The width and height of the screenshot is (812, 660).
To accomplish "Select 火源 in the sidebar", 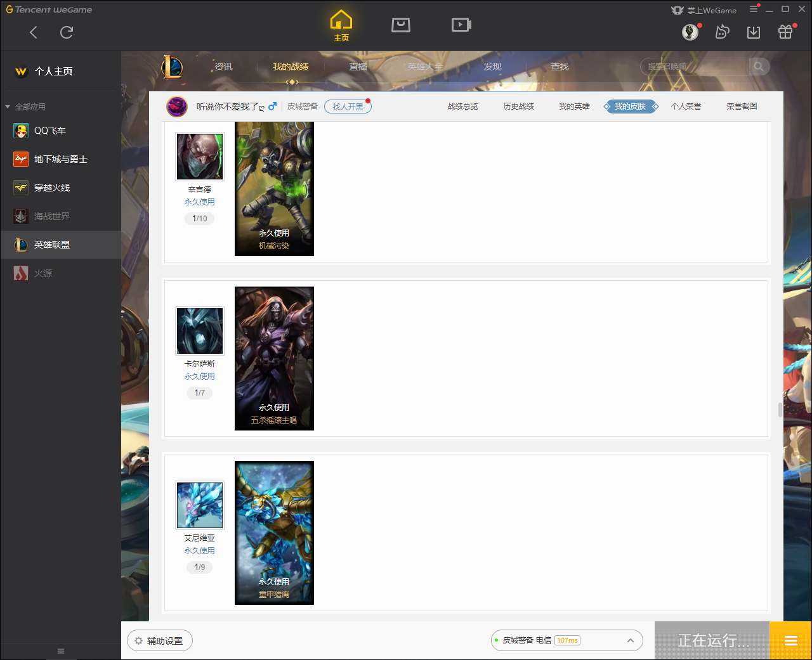I will [x=61, y=273].
